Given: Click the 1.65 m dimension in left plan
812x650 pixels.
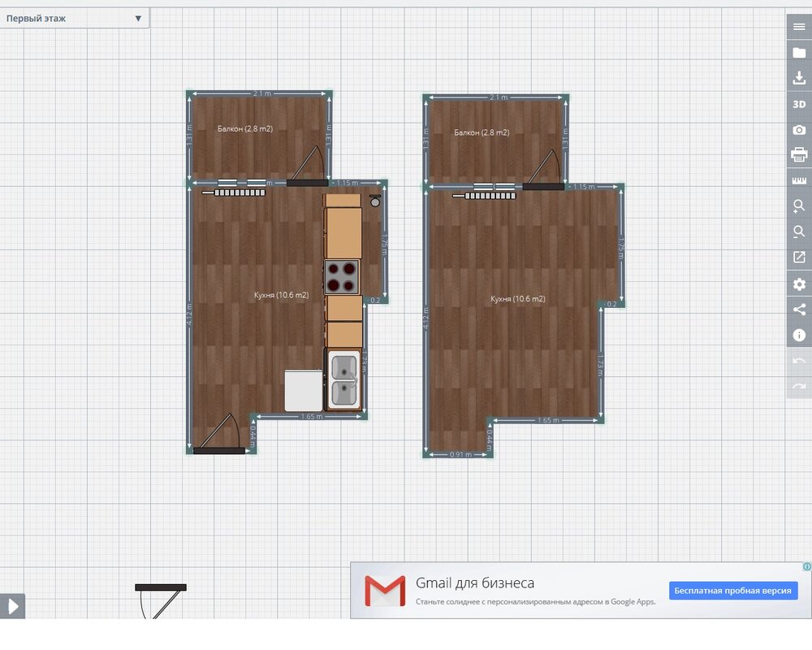Looking at the screenshot, I should 312,416.
